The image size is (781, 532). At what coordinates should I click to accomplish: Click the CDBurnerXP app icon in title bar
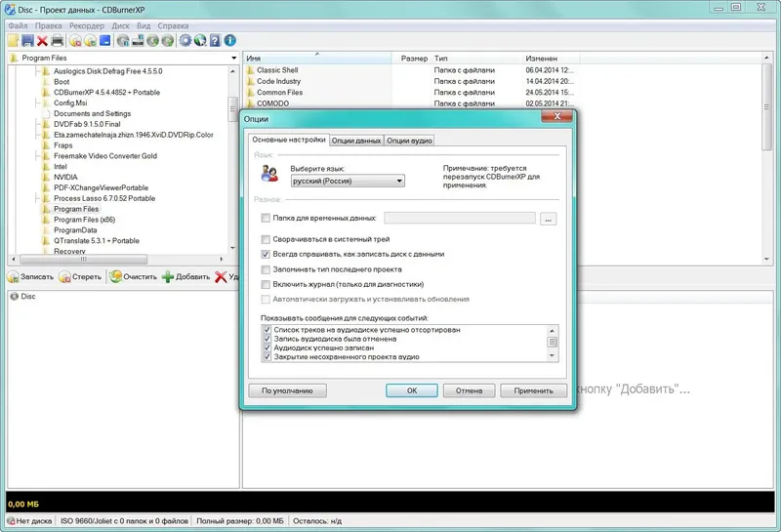point(10,9)
